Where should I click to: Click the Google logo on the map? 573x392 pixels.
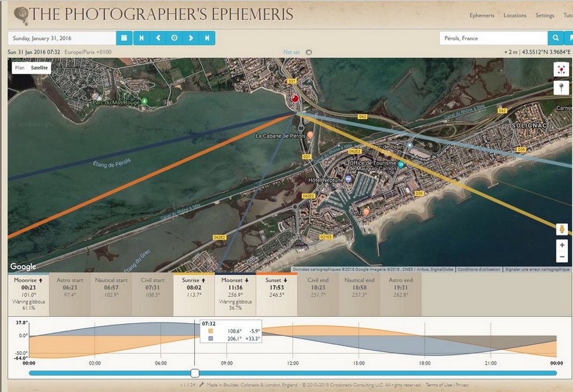23,267
